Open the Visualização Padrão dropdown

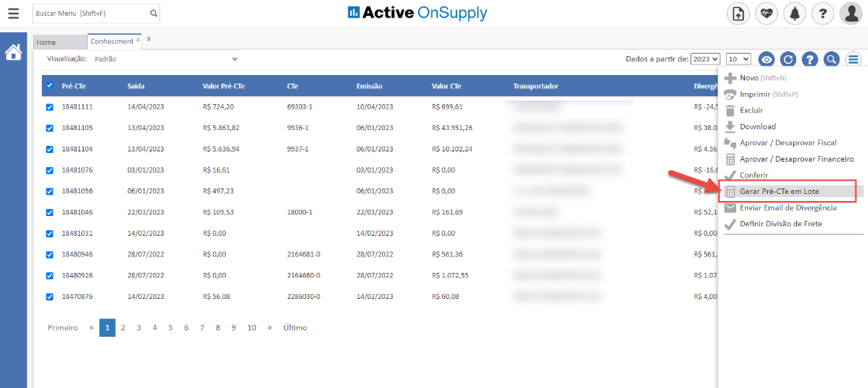[x=165, y=58]
